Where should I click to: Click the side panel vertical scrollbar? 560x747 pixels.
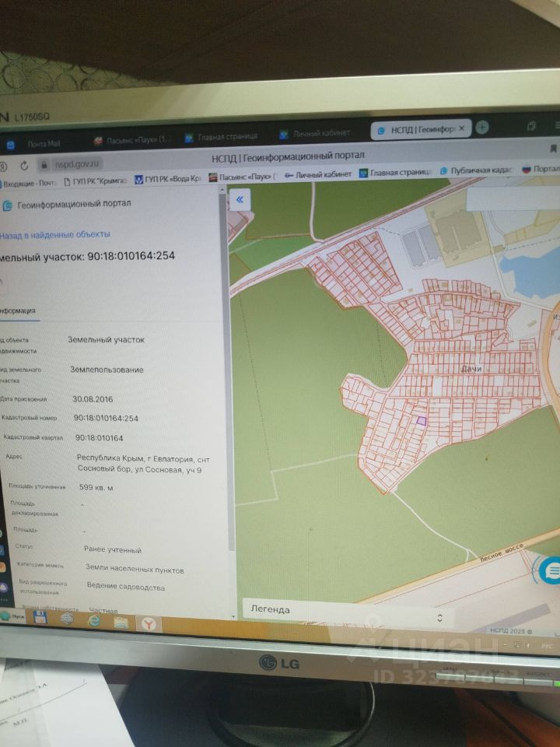(229, 372)
